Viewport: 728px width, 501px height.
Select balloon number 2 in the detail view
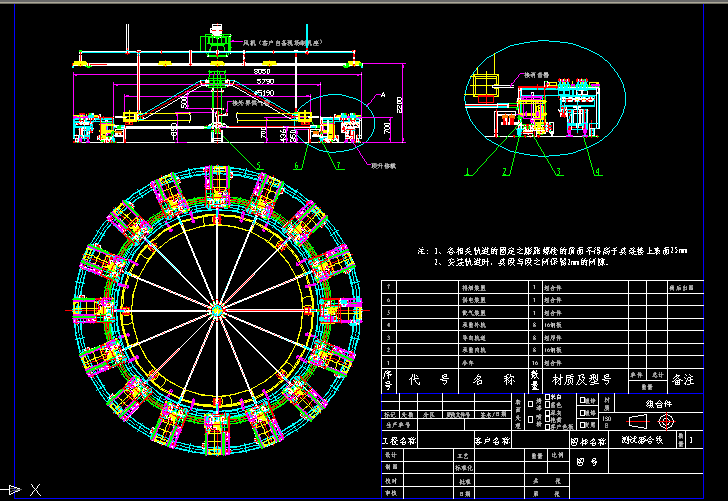pyautogui.click(x=505, y=173)
